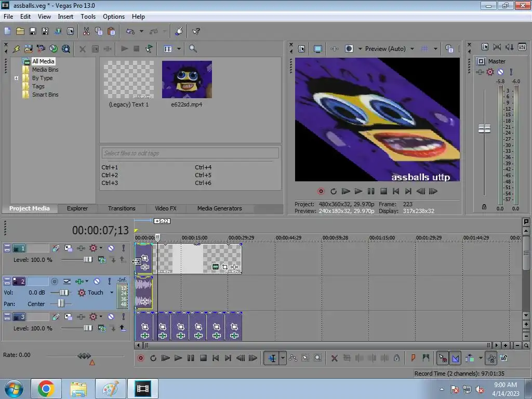Viewport: 532px width, 399px height.
Task: Click the Record button in timeline transport
Action: (140, 358)
